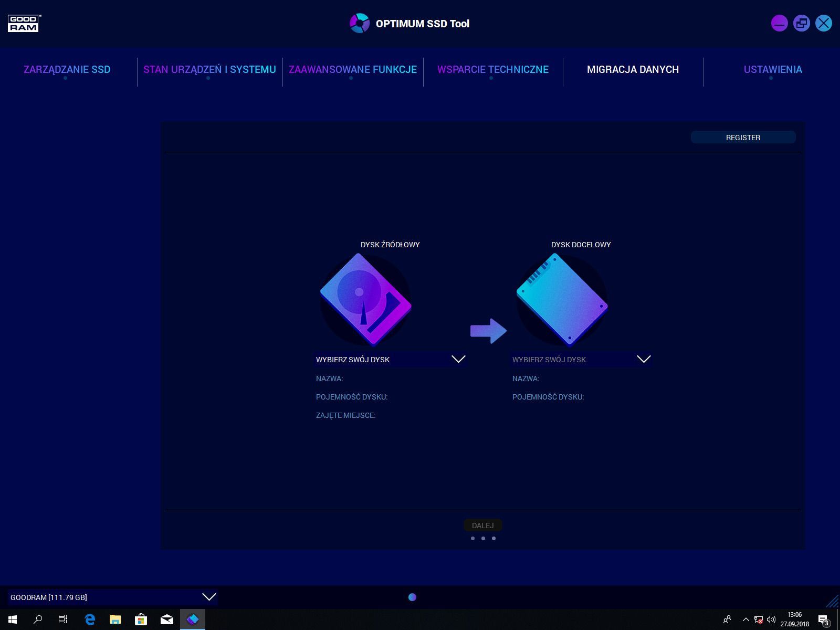Switch to STAN URZĄDZEŃ I SYSTEMU tab
Screen dimensions: 840x630
(209, 69)
